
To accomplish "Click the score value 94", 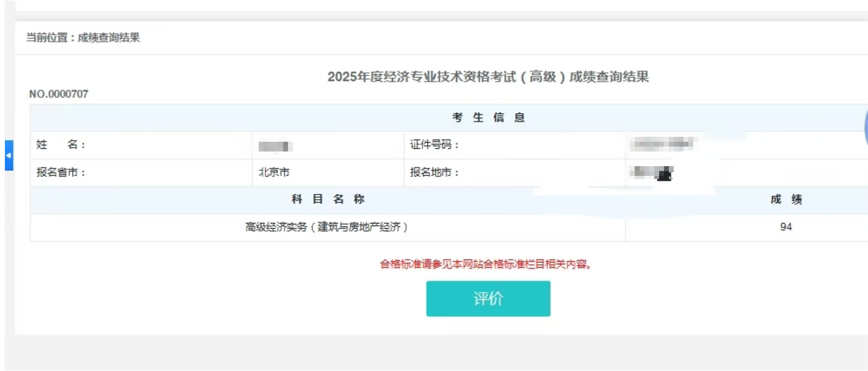I will (x=786, y=227).
